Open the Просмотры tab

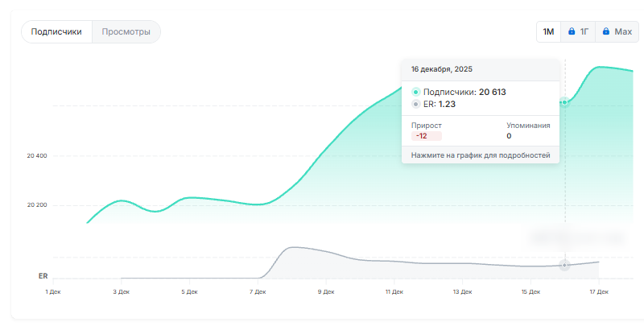[x=126, y=32]
